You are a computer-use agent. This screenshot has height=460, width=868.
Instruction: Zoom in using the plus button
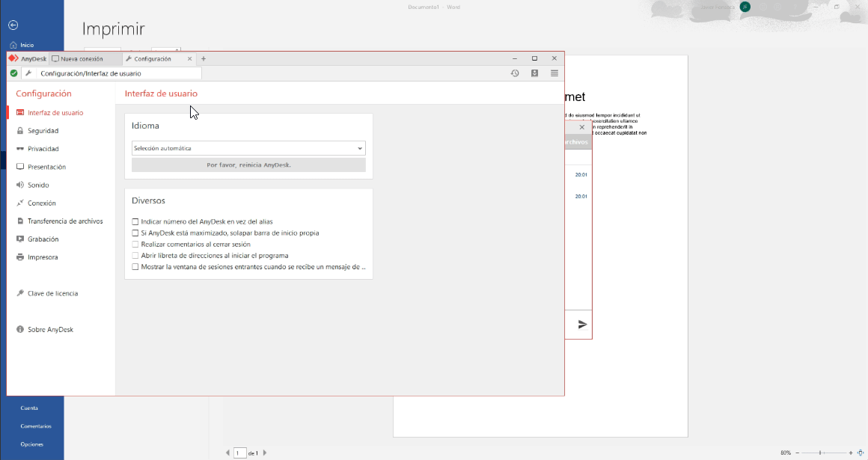tap(851, 453)
